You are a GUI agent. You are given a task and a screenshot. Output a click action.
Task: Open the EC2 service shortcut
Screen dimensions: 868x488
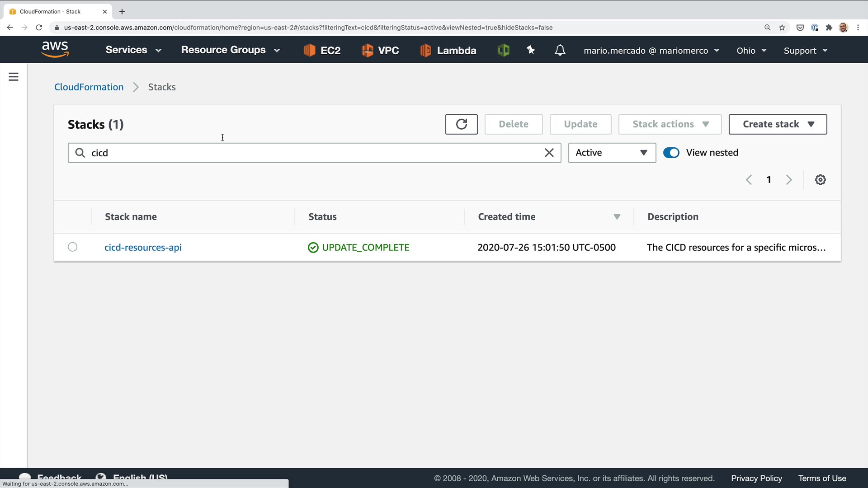coord(322,50)
